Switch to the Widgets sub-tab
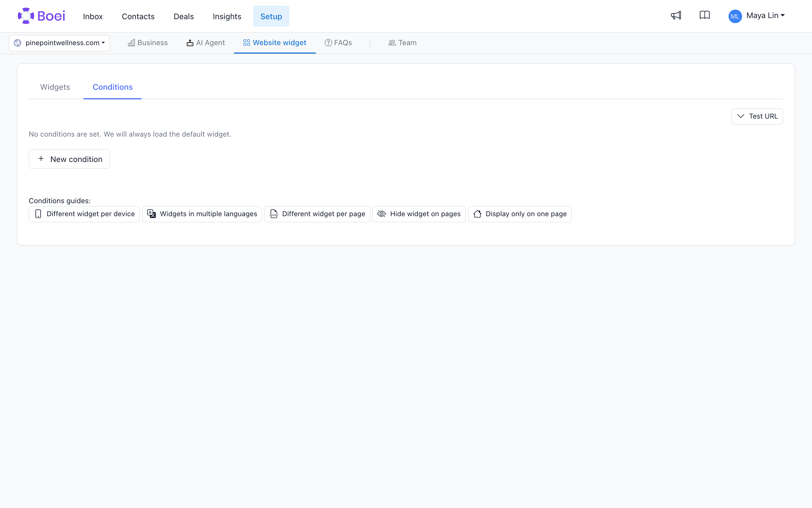The width and height of the screenshot is (812, 508). [x=55, y=87]
